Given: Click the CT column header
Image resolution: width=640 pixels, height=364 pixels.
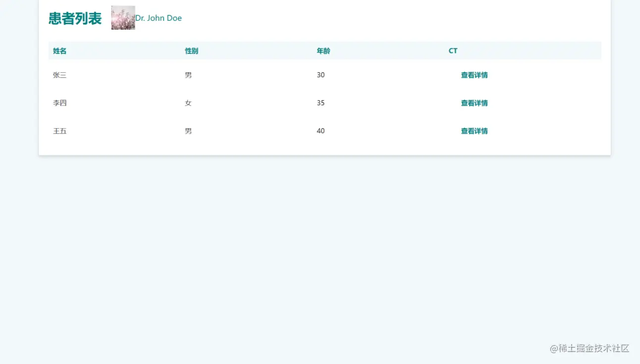Looking at the screenshot, I should (x=453, y=51).
